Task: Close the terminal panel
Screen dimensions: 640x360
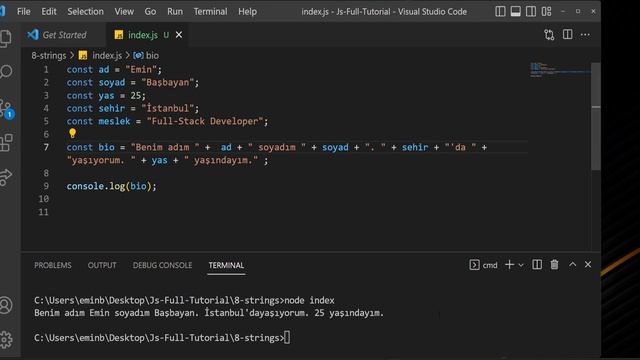Action: [588, 264]
